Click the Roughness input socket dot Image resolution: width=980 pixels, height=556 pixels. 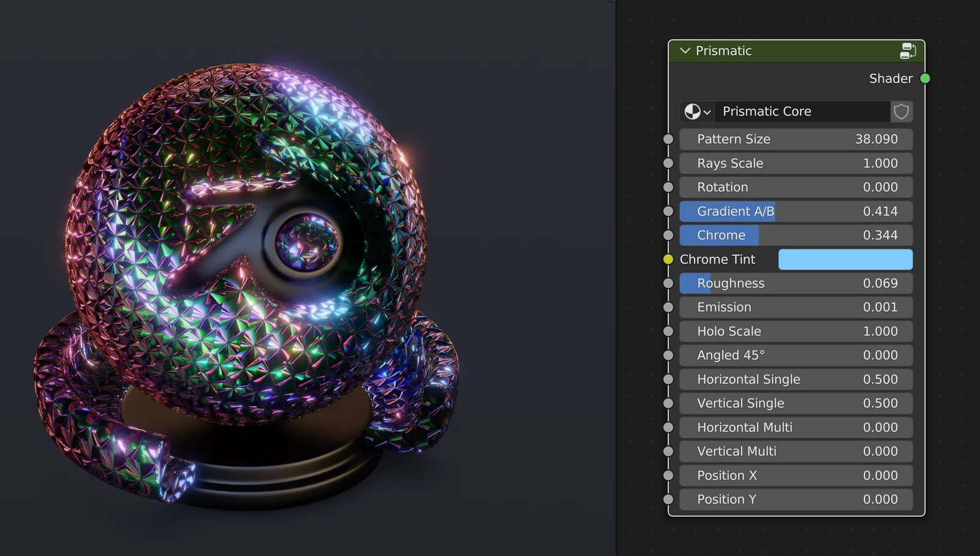click(x=667, y=283)
